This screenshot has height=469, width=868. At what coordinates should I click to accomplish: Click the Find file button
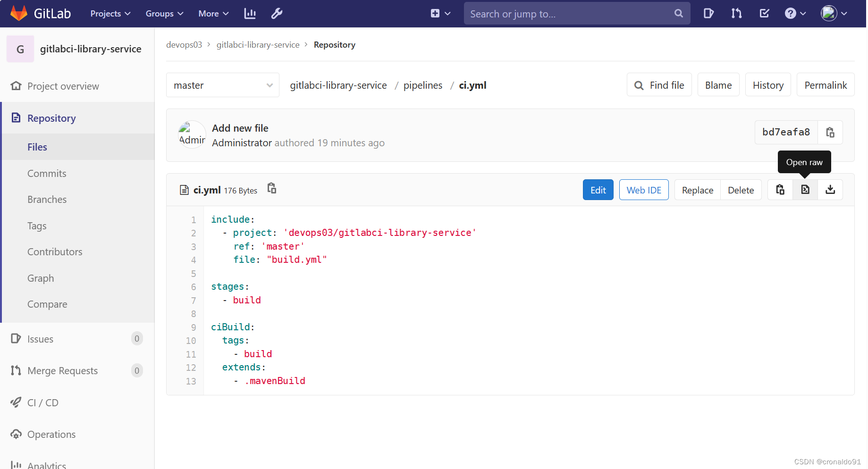[659, 85]
